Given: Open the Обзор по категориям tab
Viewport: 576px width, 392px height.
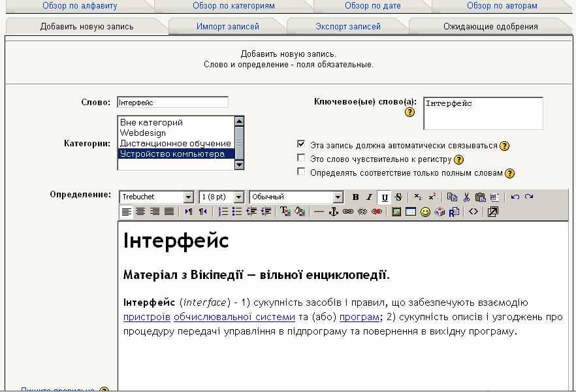Looking at the screenshot, I should pos(234,5).
